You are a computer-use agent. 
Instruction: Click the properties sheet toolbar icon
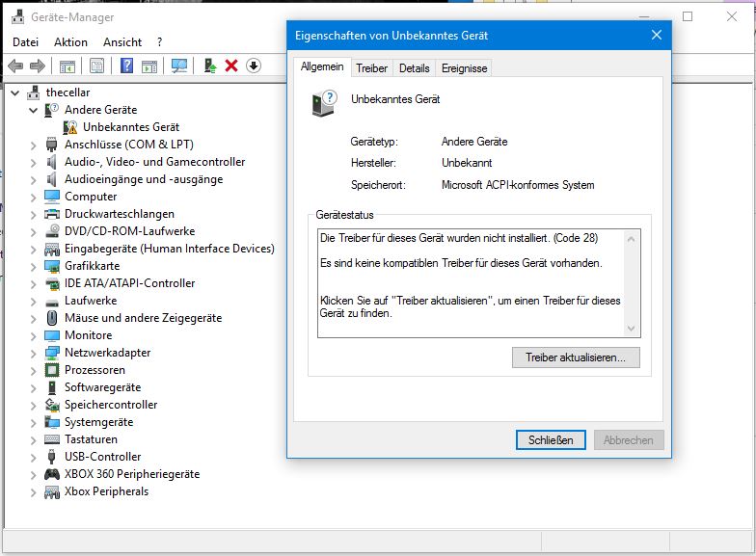[96, 66]
